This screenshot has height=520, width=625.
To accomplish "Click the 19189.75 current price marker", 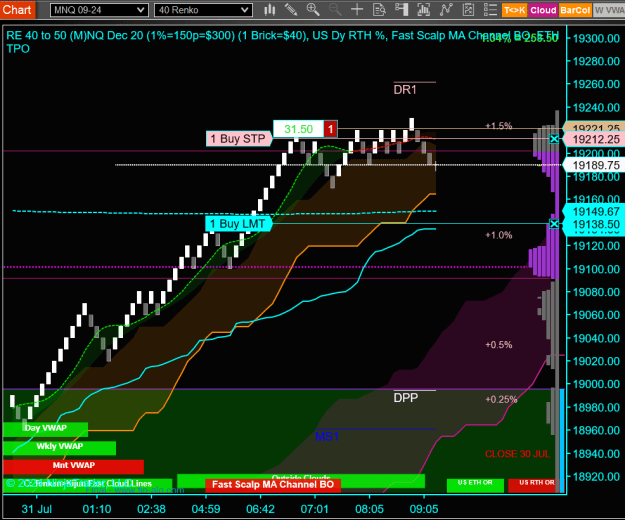I will pyautogui.click(x=595, y=165).
